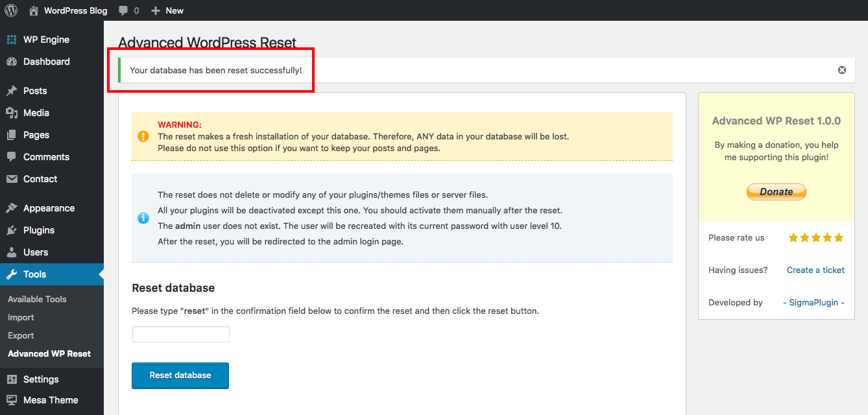This screenshot has height=415, width=868.
Task: Click the Appearance paintbrush icon
Action: click(x=12, y=208)
